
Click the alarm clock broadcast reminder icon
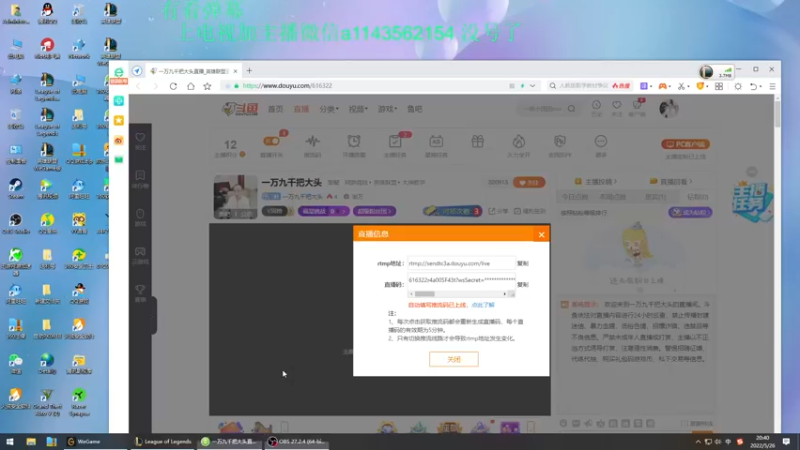tap(354, 141)
